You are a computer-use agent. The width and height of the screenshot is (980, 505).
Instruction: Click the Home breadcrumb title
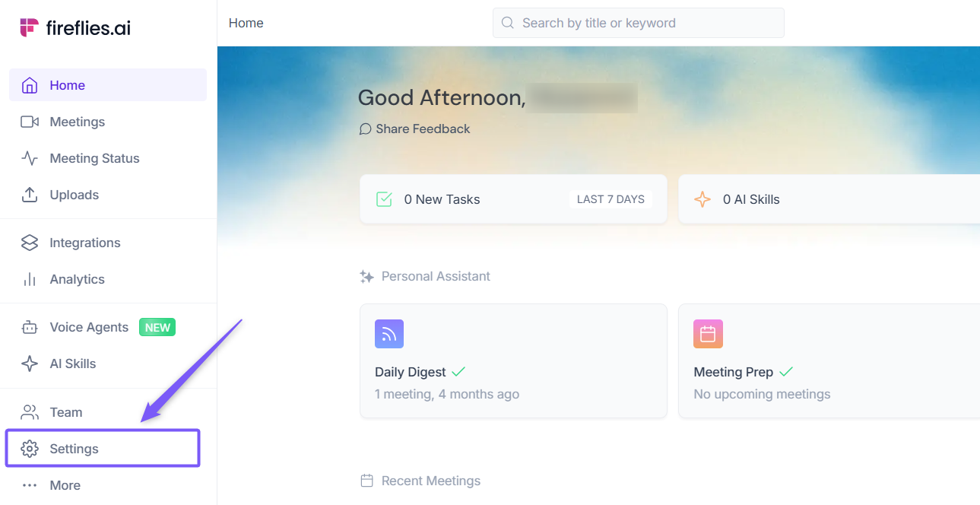pos(246,23)
